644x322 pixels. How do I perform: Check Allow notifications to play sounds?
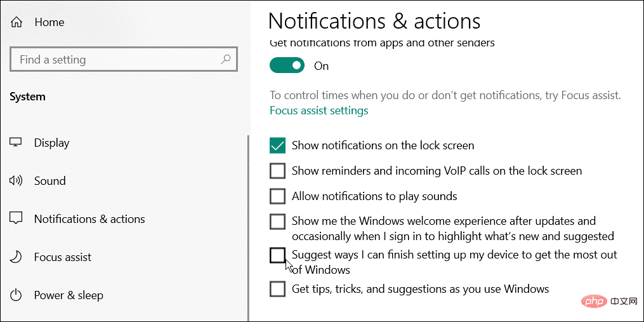pos(277,196)
